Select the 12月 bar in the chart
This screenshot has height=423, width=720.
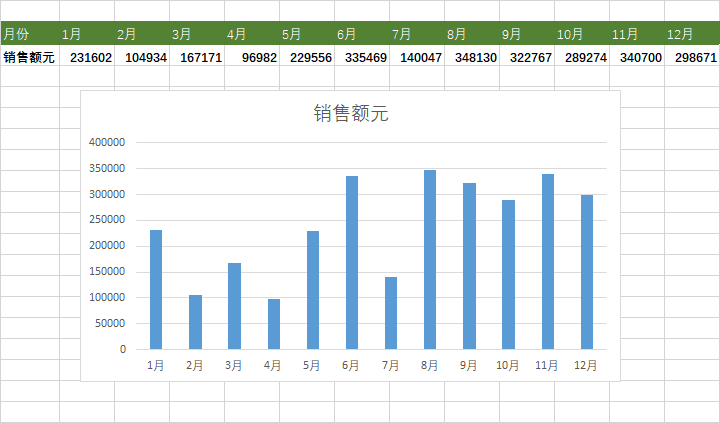pos(587,272)
